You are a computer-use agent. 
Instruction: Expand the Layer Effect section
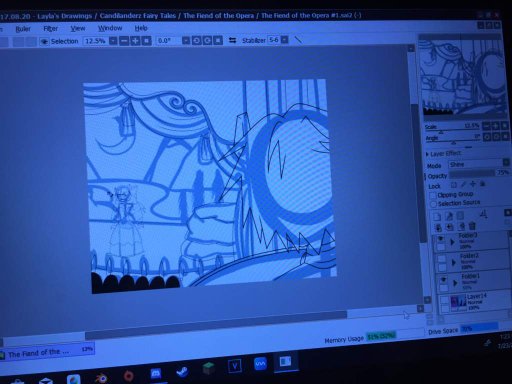(428, 154)
